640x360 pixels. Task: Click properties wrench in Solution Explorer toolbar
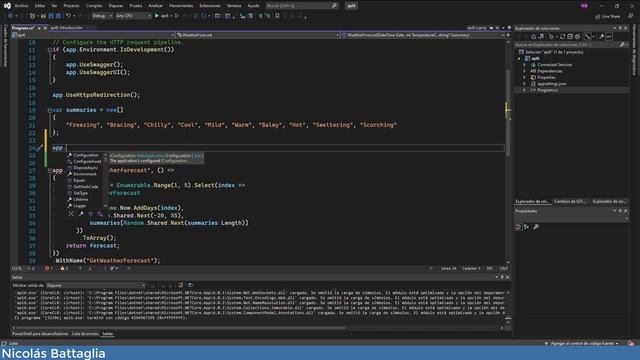pos(601,37)
